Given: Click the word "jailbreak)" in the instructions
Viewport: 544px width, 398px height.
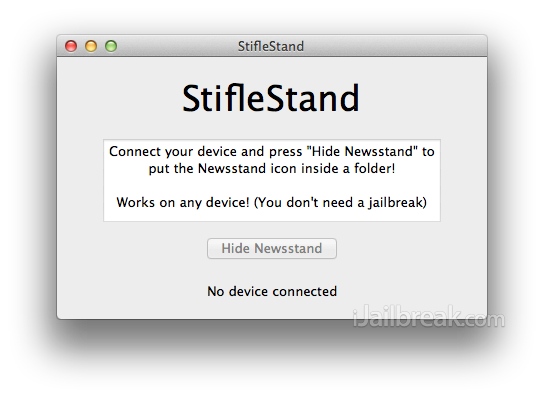Looking at the screenshot, I should 398,203.
